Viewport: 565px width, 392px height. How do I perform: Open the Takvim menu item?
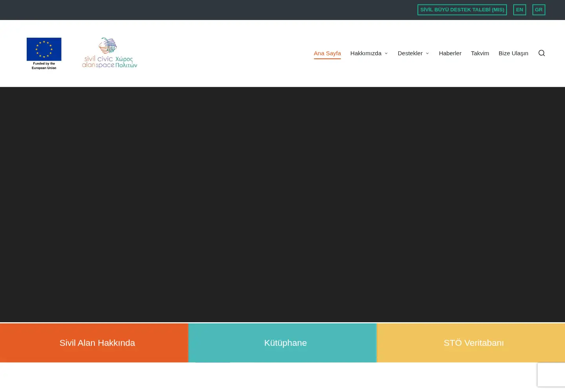[x=480, y=53]
